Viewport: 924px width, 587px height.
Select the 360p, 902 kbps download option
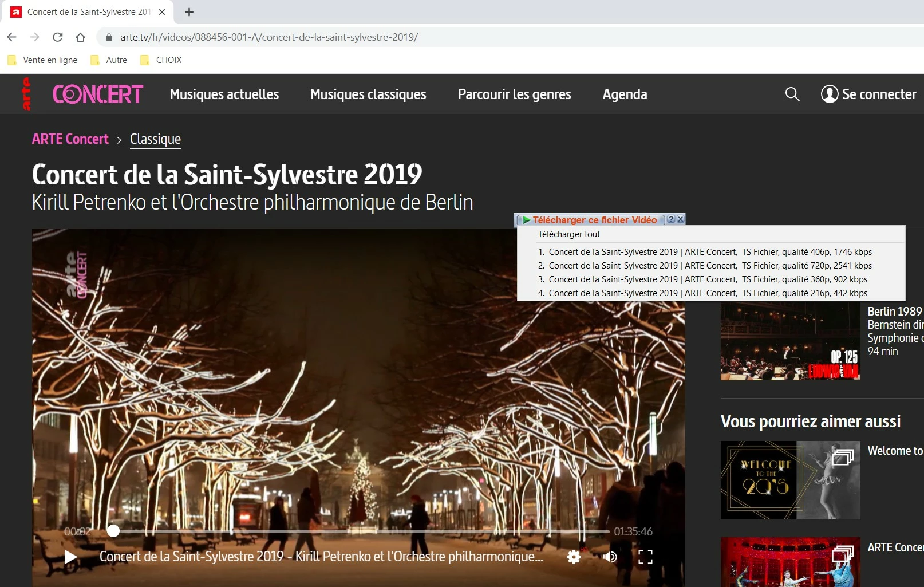point(711,279)
